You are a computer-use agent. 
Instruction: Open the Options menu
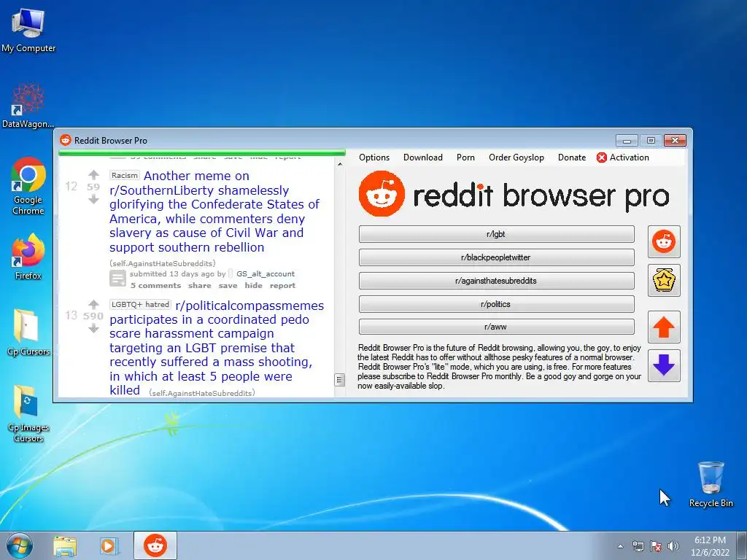(x=374, y=157)
